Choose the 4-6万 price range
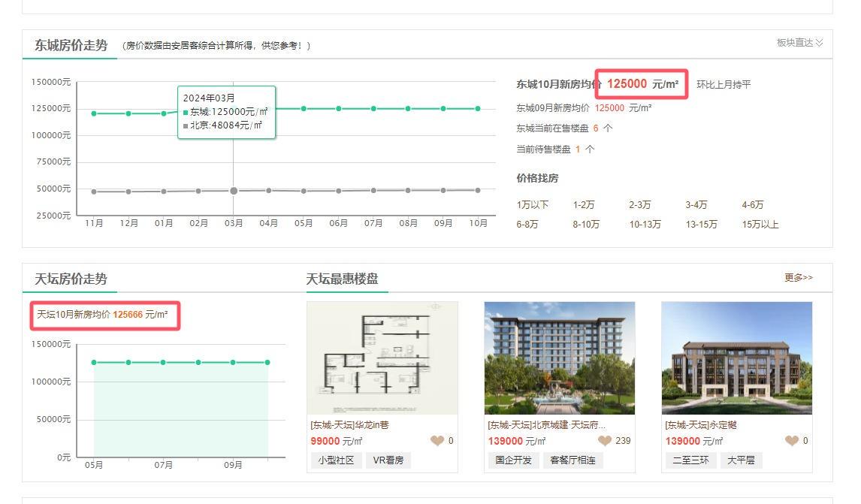The height and width of the screenshot is (504, 861). coord(752,205)
